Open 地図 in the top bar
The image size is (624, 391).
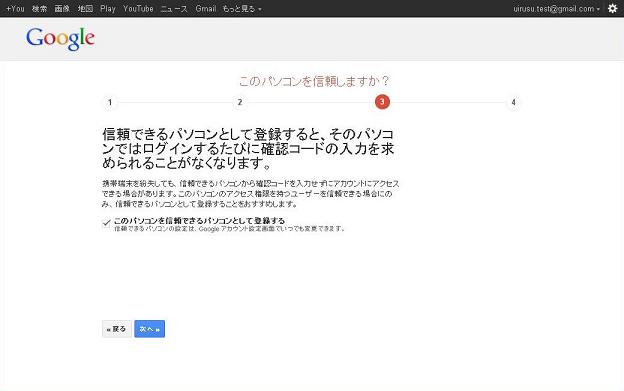point(85,8)
